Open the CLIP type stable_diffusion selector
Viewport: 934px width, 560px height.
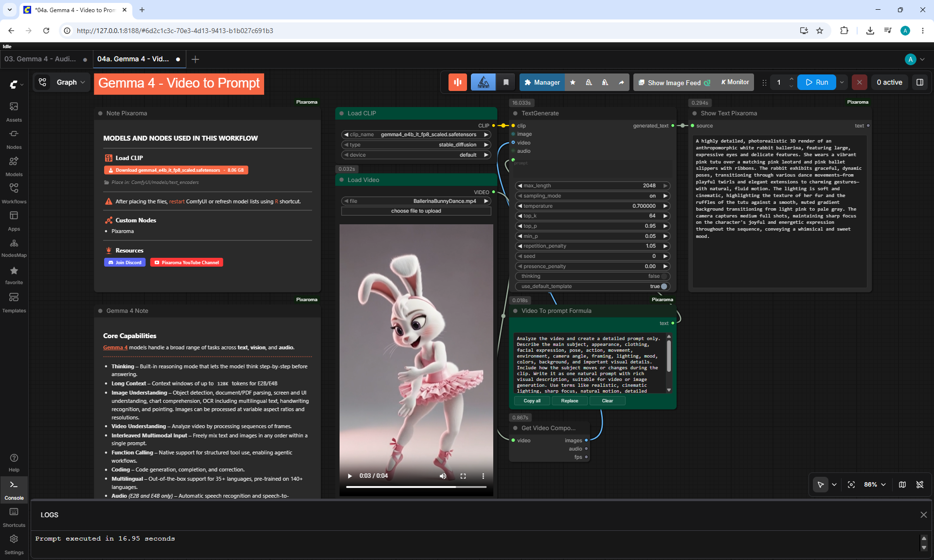416,145
